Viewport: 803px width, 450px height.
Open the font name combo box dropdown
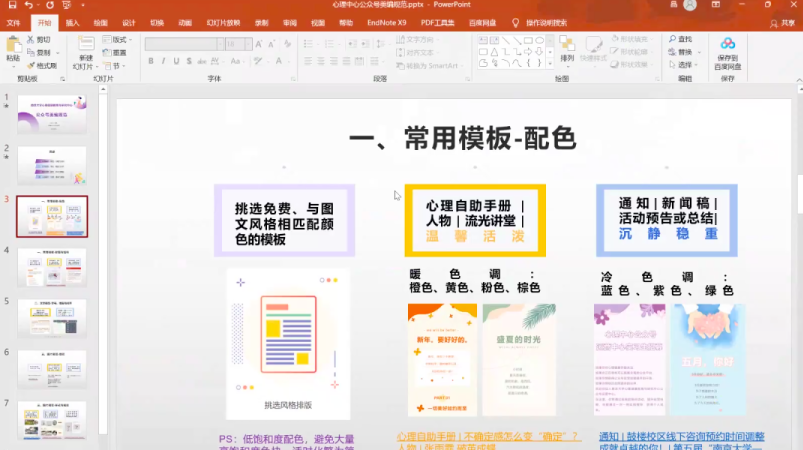point(220,44)
